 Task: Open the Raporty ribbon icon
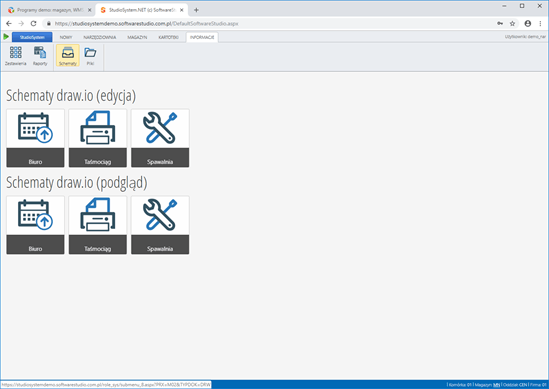coord(40,56)
